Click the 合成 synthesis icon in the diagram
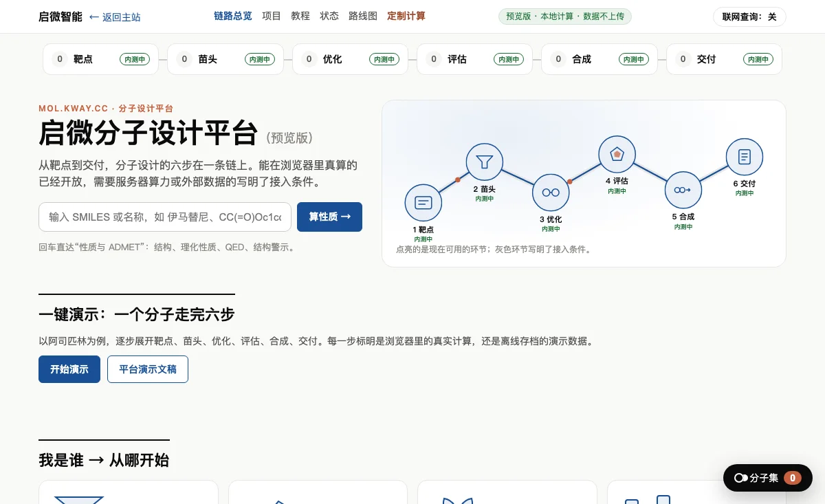Viewport: 825px width, 504px height. click(683, 190)
